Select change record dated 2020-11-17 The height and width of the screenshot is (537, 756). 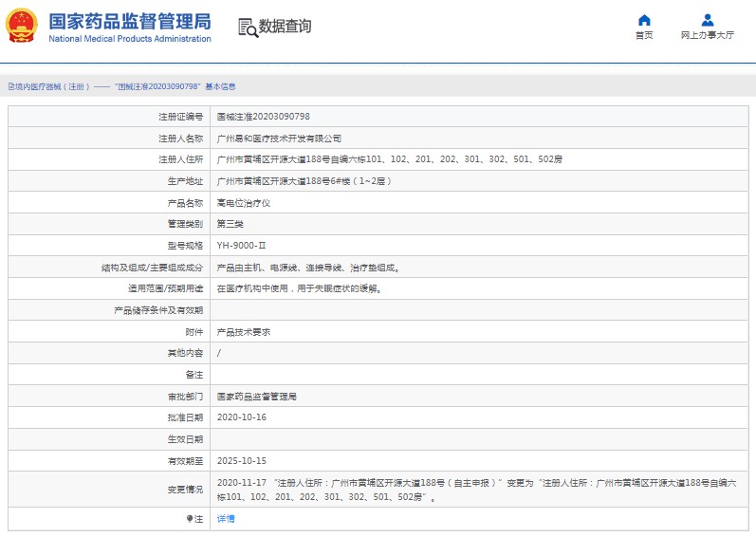[x=477, y=490]
